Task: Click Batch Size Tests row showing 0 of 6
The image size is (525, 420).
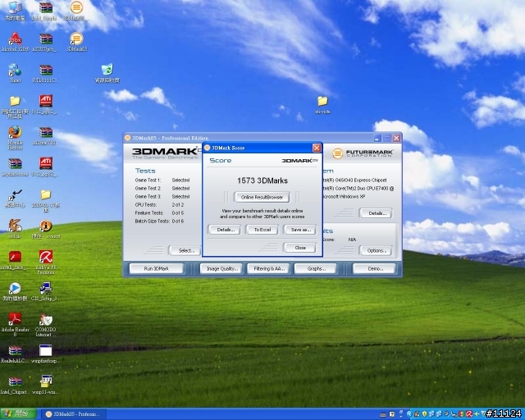Action: [x=159, y=221]
